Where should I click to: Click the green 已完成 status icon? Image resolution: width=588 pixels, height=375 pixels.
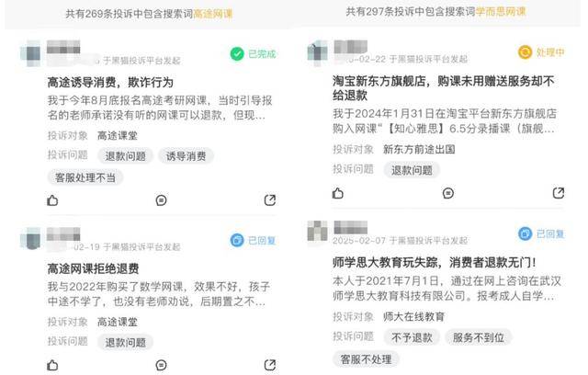tap(237, 54)
